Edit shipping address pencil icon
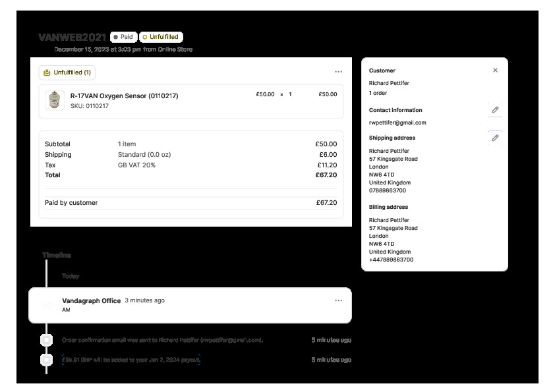The width and height of the screenshot is (555, 392). point(495,138)
